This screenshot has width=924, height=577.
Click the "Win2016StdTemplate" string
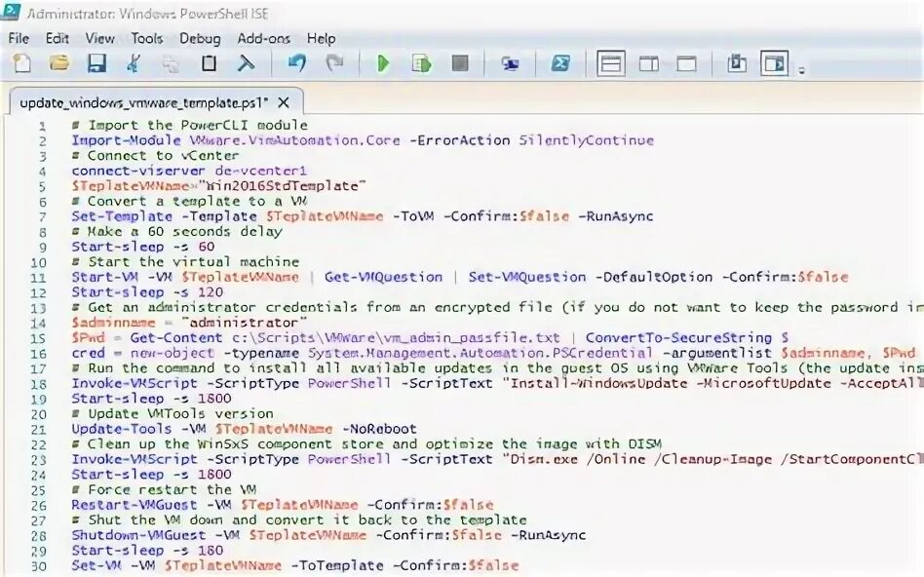[x=282, y=185]
